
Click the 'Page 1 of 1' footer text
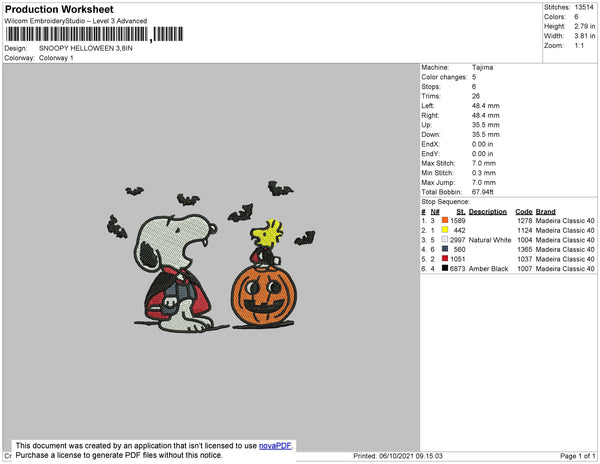[x=578, y=456]
